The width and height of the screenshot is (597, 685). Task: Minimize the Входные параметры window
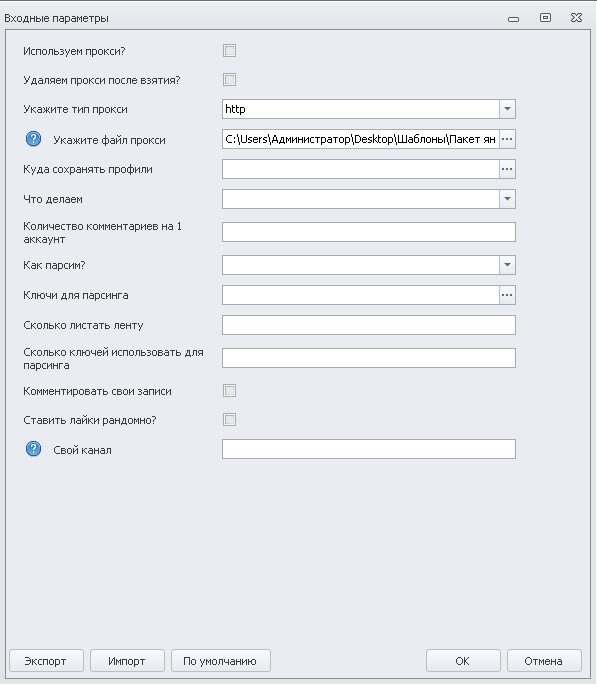click(514, 19)
